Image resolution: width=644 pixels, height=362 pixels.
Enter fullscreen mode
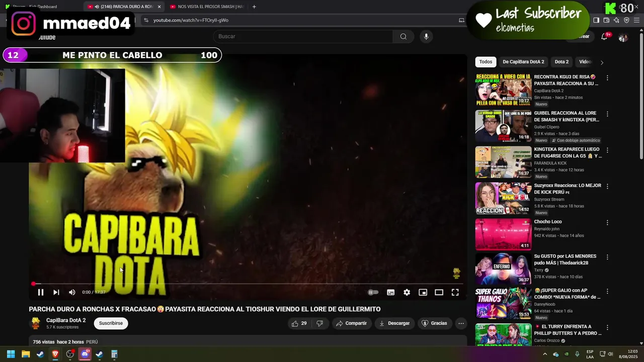coord(455,292)
